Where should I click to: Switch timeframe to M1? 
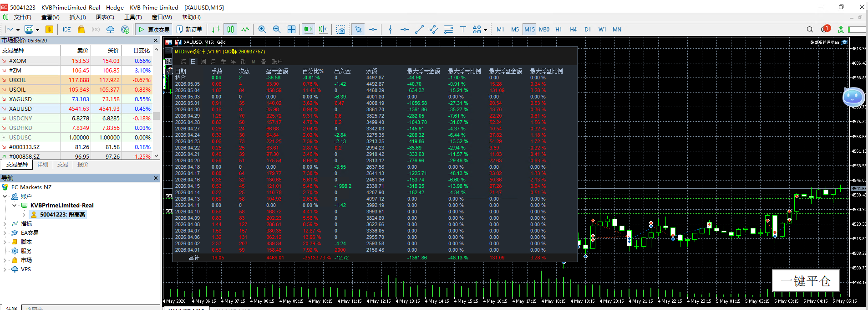point(500,29)
